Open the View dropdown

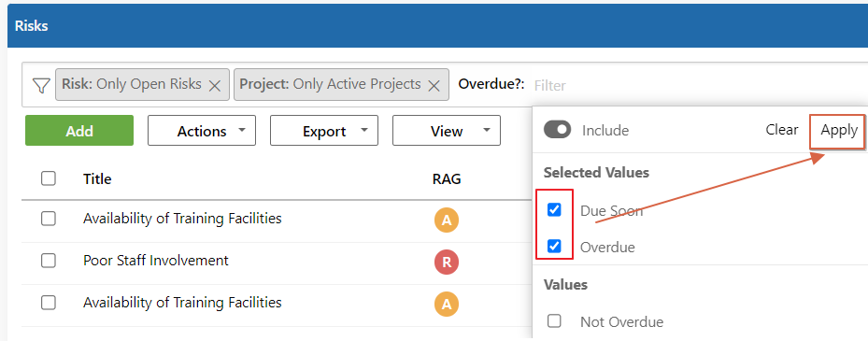click(x=447, y=131)
